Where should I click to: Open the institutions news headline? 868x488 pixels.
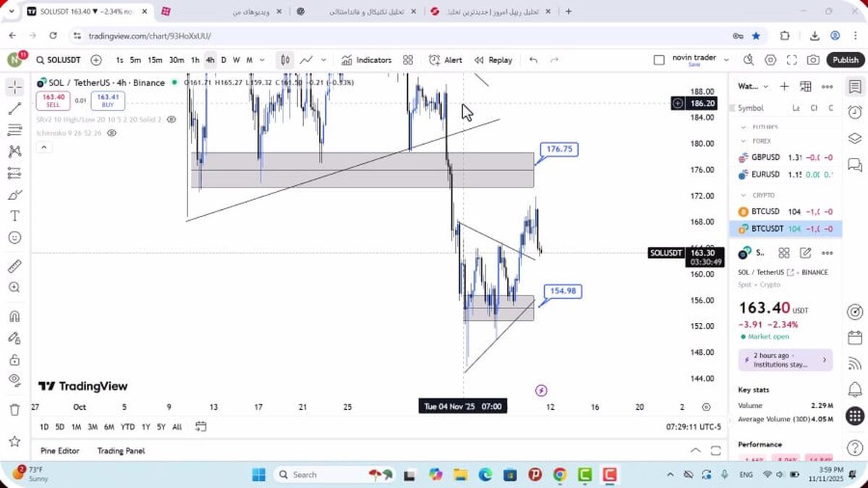point(785,360)
